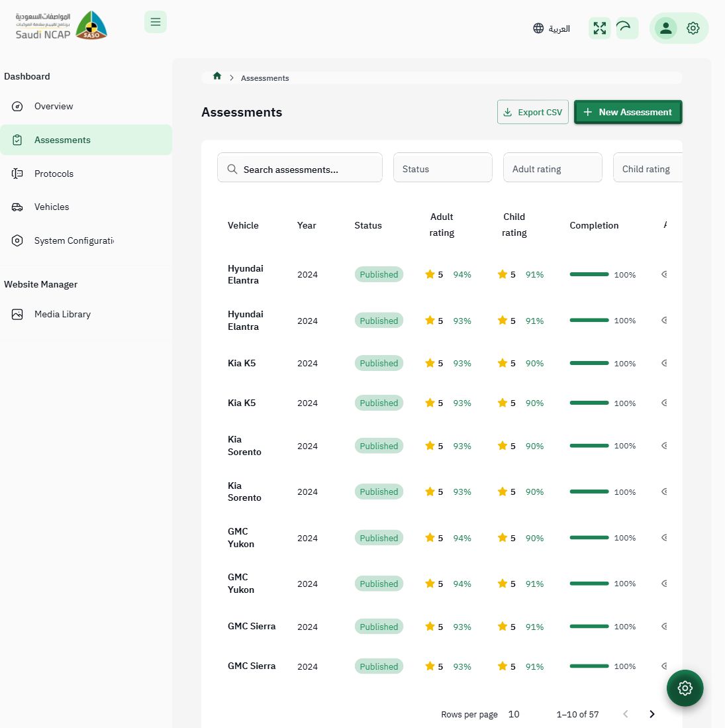View the first Hyundai Elantra assessment
The width and height of the screenshot is (725, 728).
245,274
